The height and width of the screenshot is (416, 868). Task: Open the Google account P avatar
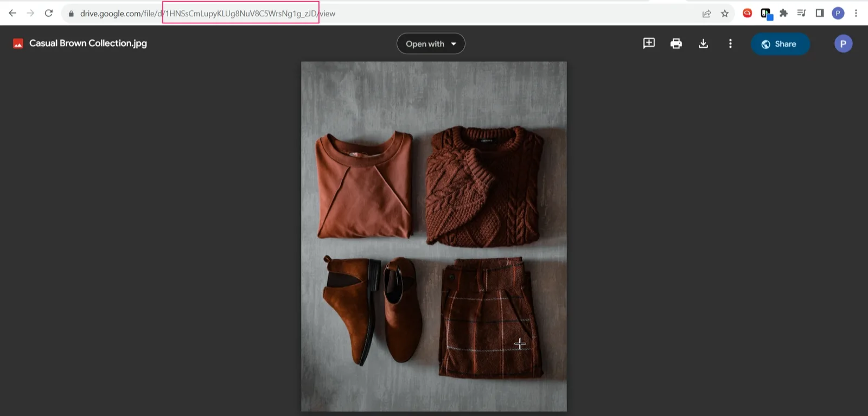coord(843,43)
